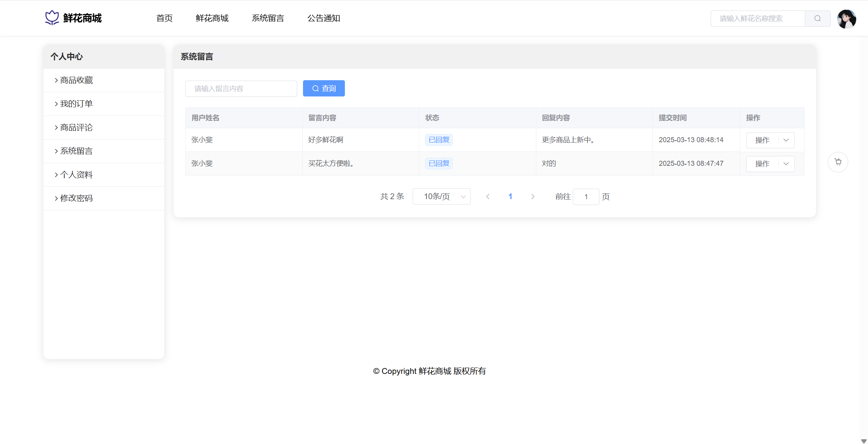This screenshot has height=444, width=868.
Task: Open the user avatar in top right
Action: pyautogui.click(x=846, y=19)
